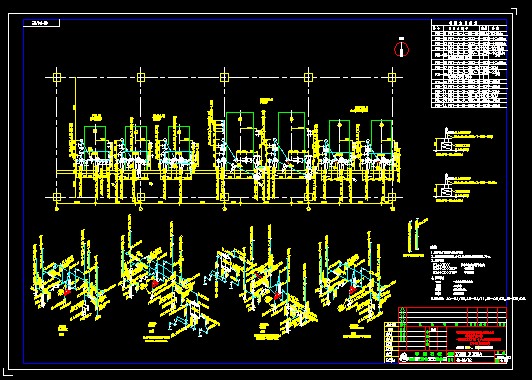The height and width of the screenshot is (380, 532).
Task: Open the white schedule table at top right
Action: [469, 64]
